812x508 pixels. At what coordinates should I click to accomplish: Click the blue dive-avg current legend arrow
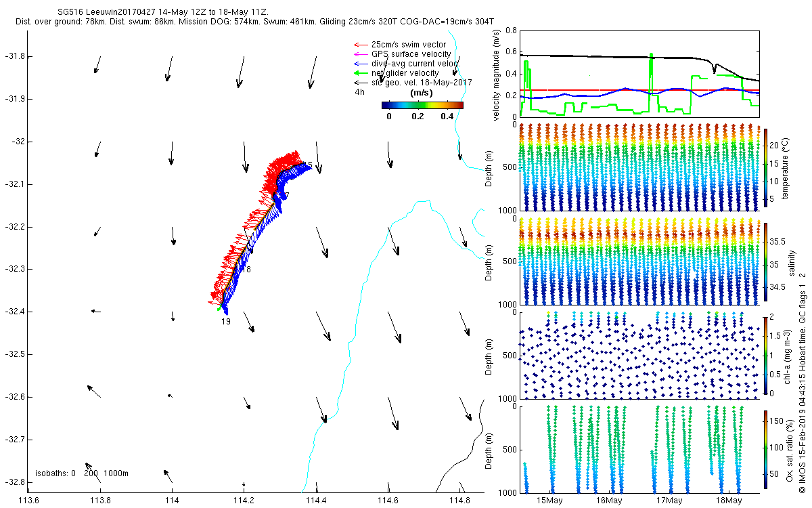coord(360,64)
